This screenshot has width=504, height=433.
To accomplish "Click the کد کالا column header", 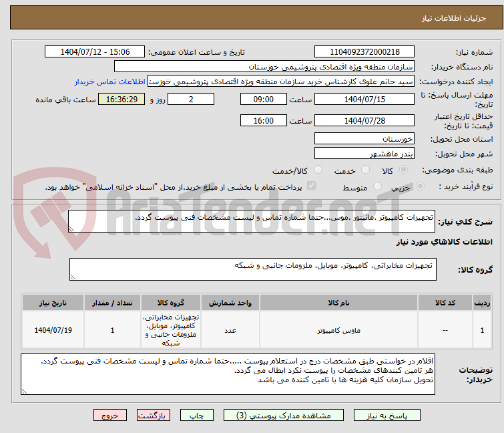I will click(445, 303).
